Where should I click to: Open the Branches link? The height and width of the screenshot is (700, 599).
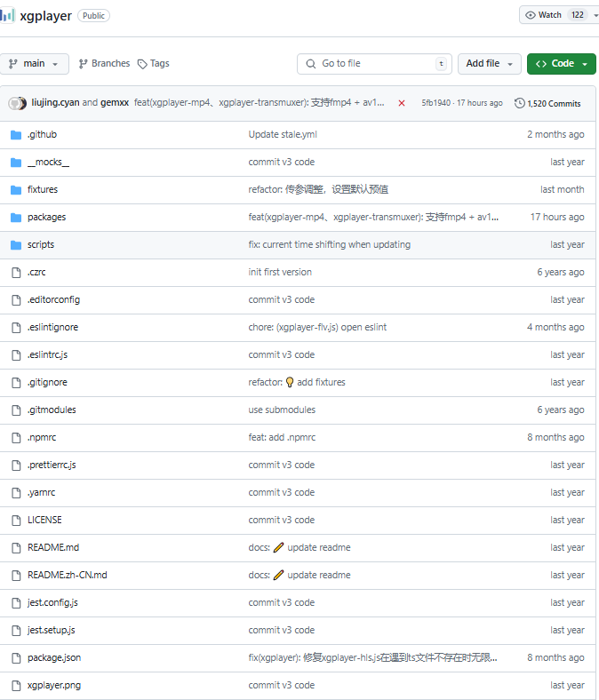[x=104, y=64]
